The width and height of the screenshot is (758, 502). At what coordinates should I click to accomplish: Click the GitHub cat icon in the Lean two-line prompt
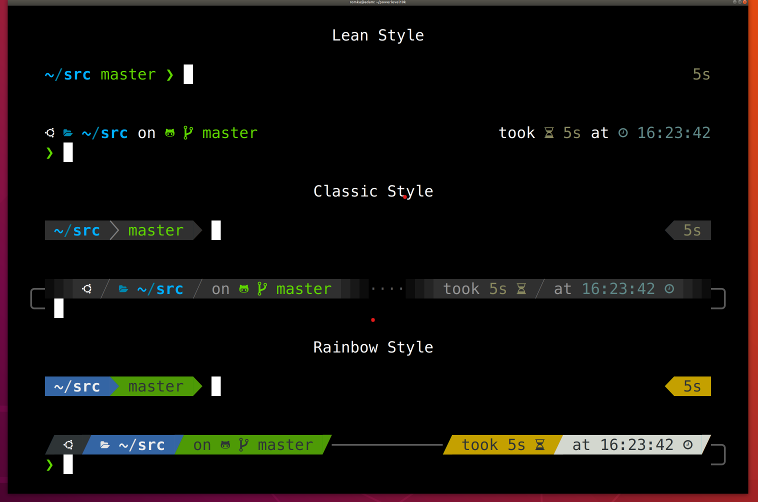[170, 133]
